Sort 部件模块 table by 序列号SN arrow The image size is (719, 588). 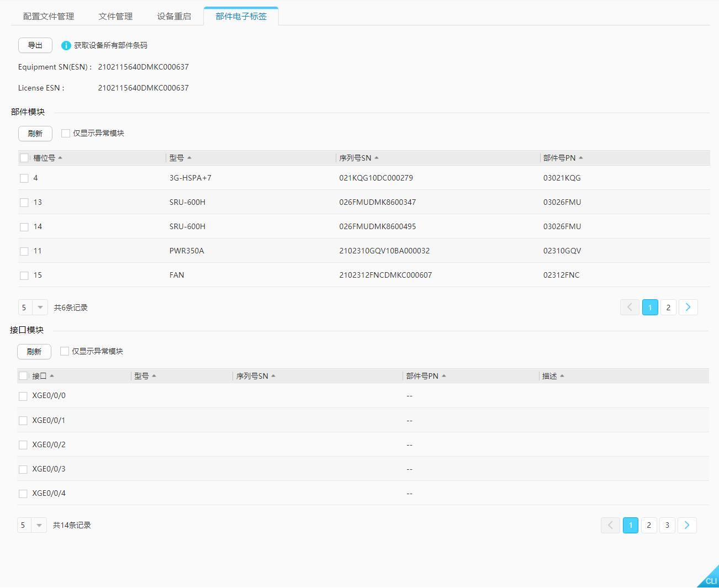[x=376, y=157]
